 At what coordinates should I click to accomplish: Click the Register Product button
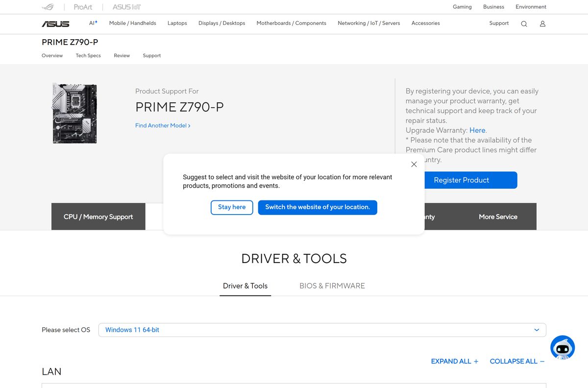[x=461, y=180]
